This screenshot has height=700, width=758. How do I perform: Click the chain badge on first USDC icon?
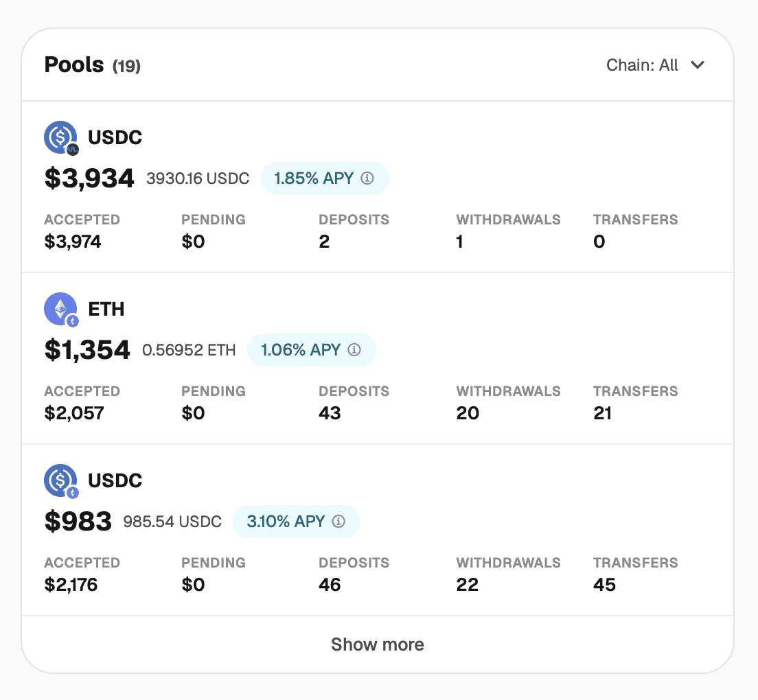click(x=73, y=150)
